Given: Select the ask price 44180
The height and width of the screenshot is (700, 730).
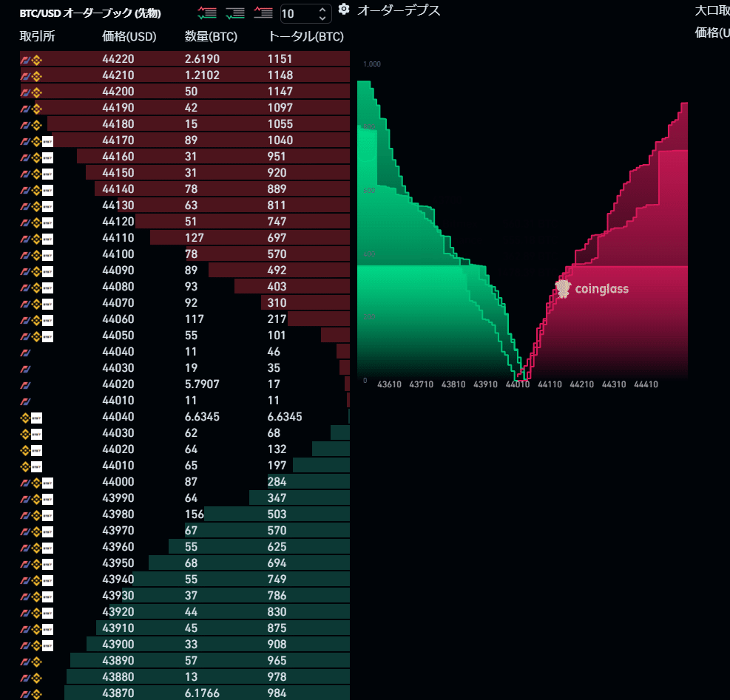Looking at the screenshot, I should coord(118,123).
